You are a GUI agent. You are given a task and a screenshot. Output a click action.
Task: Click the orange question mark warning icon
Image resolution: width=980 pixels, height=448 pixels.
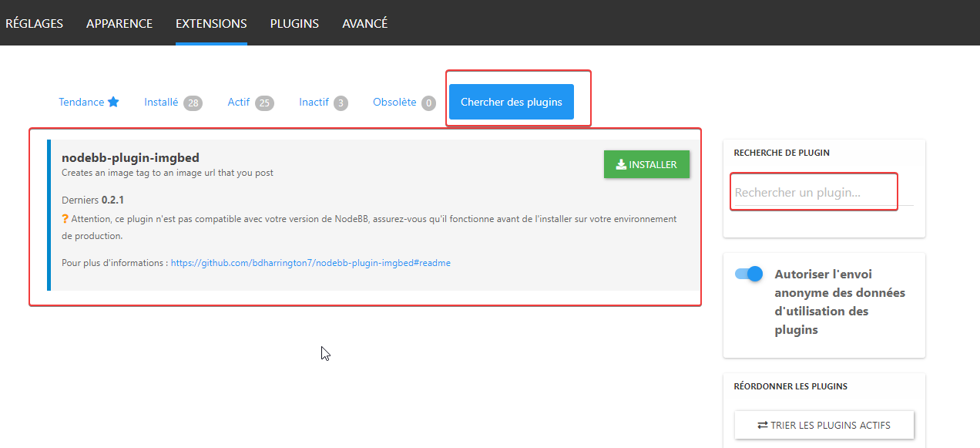65,219
